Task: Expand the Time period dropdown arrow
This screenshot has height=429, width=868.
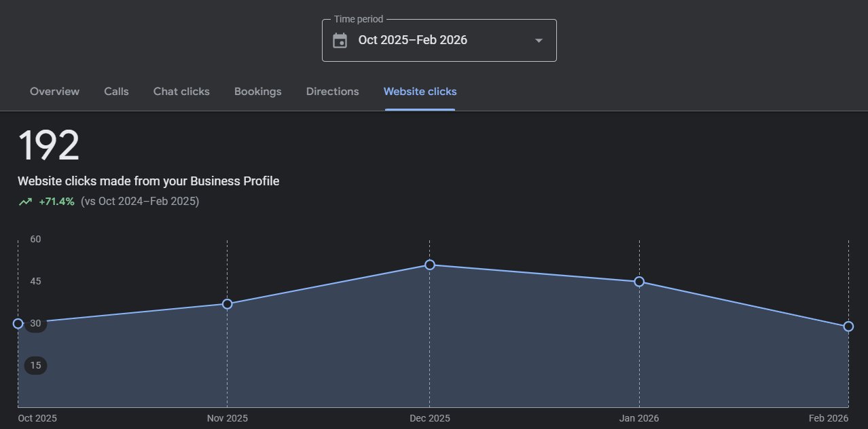Action: point(539,41)
